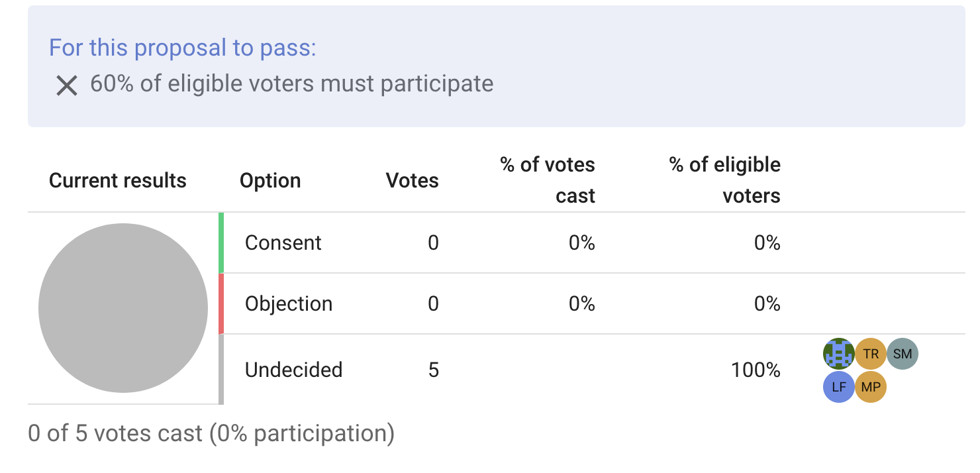Click the red bar beside Objection
The image size is (980, 473).
click(x=220, y=303)
